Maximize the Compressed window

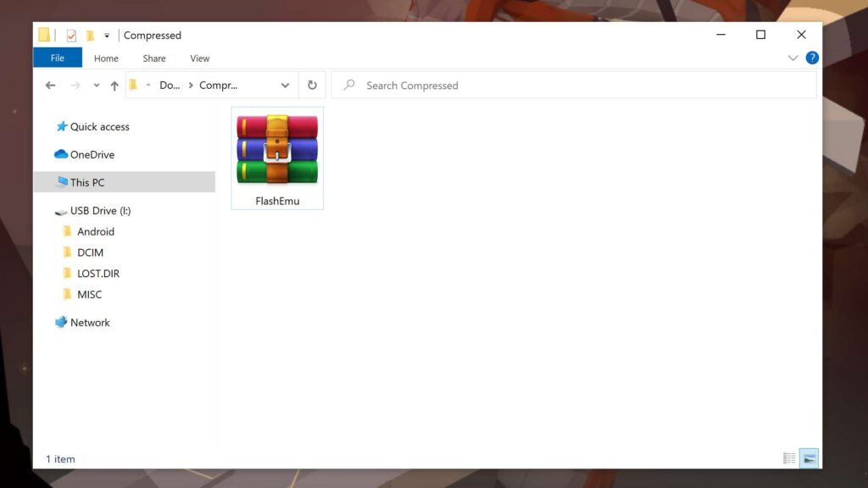pos(761,35)
